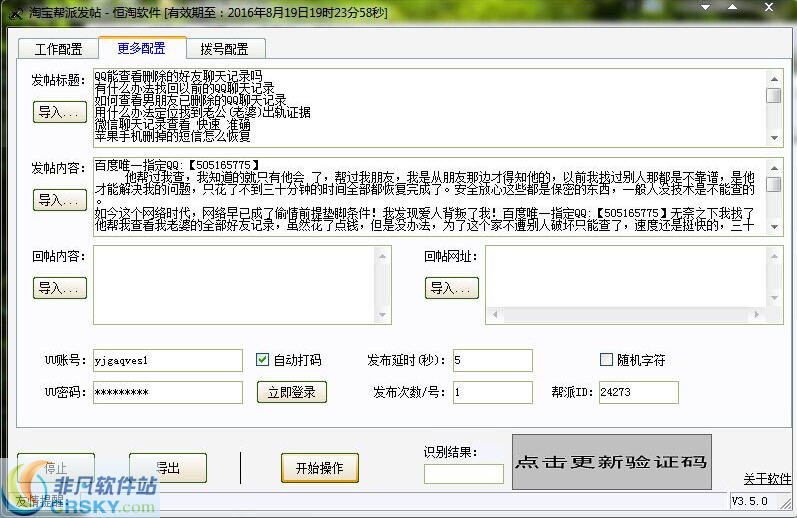Click the title bar up arrow button

732,7
